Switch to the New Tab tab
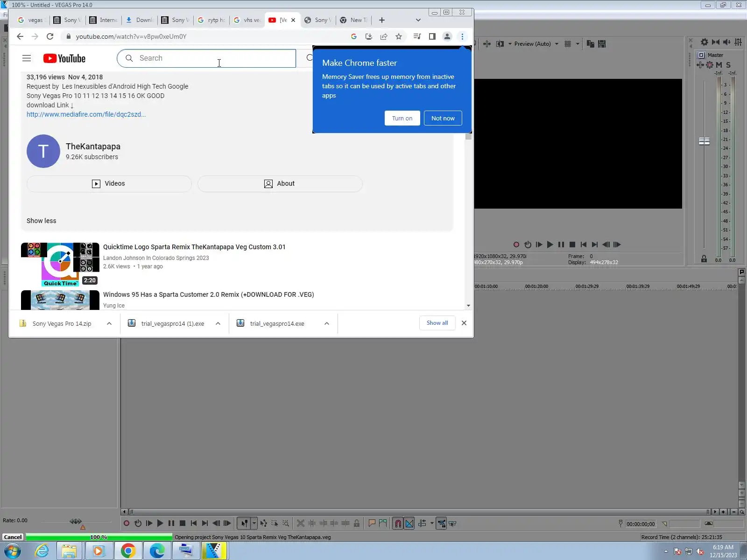 [355, 20]
